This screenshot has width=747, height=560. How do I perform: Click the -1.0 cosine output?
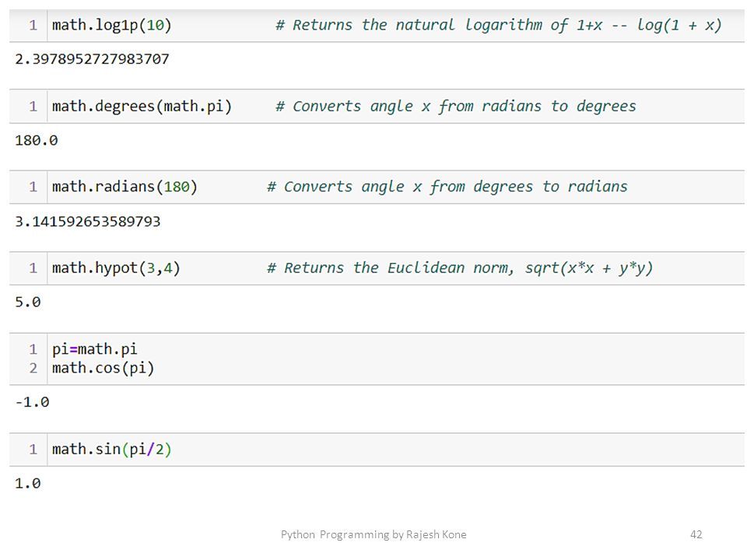(x=32, y=402)
